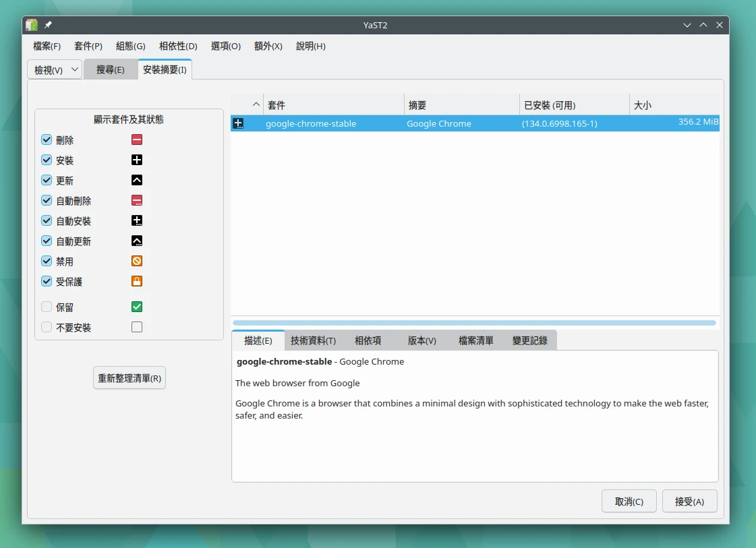
Task: Click the pin icon in the title bar
Action: click(x=48, y=25)
